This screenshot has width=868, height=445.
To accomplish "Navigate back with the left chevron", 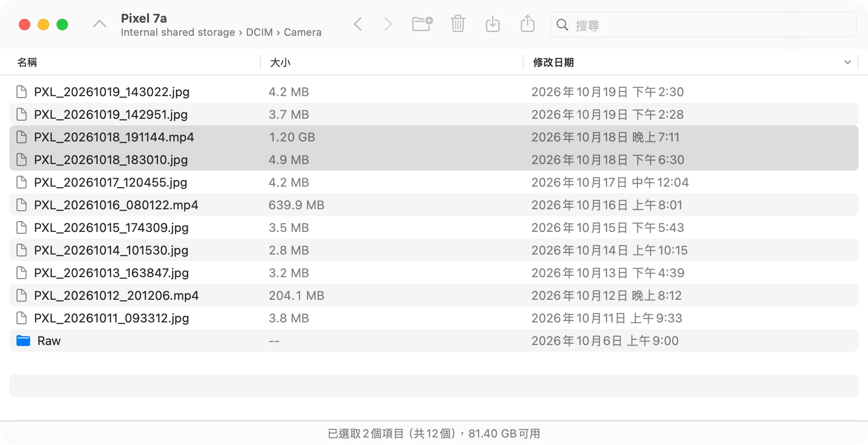I will (358, 24).
